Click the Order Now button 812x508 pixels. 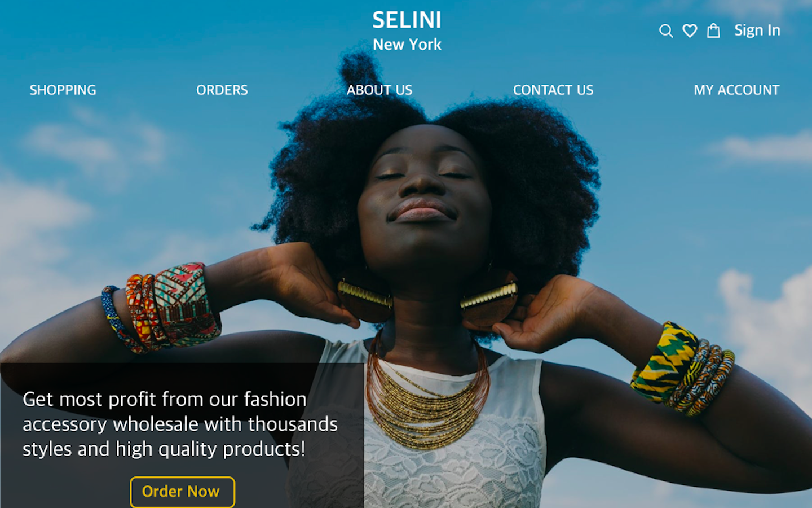pyautogui.click(x=182, y=492)
